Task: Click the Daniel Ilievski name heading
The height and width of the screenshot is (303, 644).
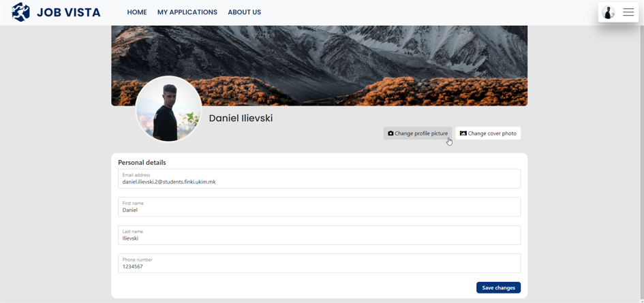Action: (x=241, y=118)
